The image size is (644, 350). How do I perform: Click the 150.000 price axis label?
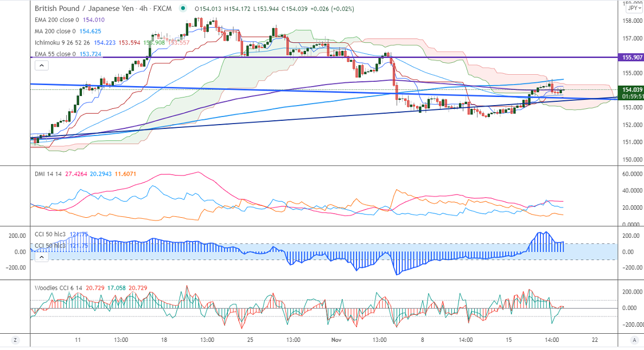click(x=632, y=160)
